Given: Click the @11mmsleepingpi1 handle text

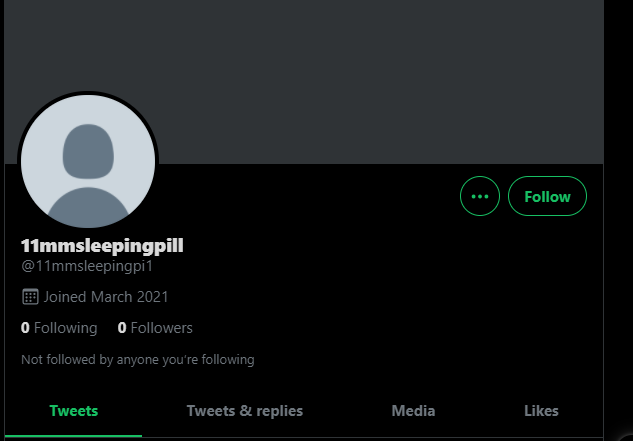Looking at the screenshot, I should (87, 267).
